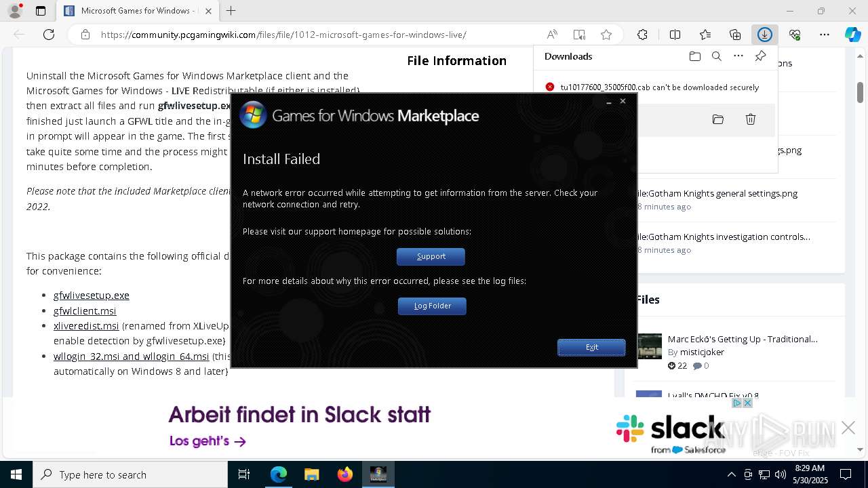The width and height of the screenshot is (868, 488).
Task: Click the File Information heading
Action: (456, 60)
